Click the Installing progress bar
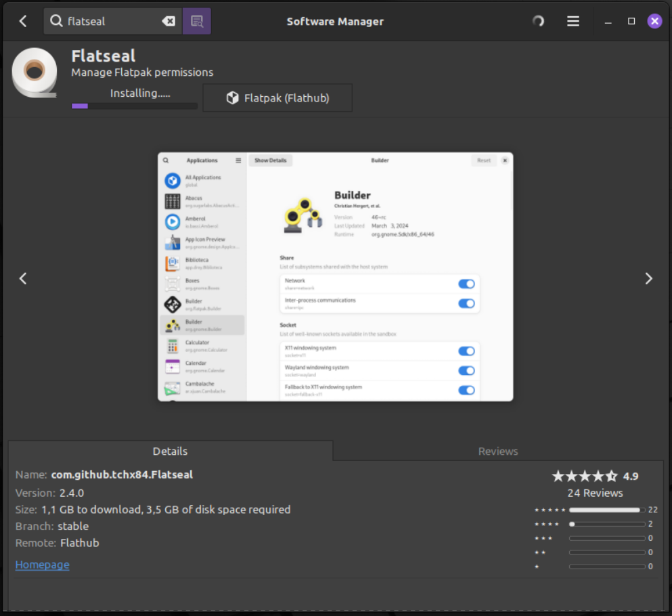The height and width of the screenshot is (616, 672). tap(135, 106)
